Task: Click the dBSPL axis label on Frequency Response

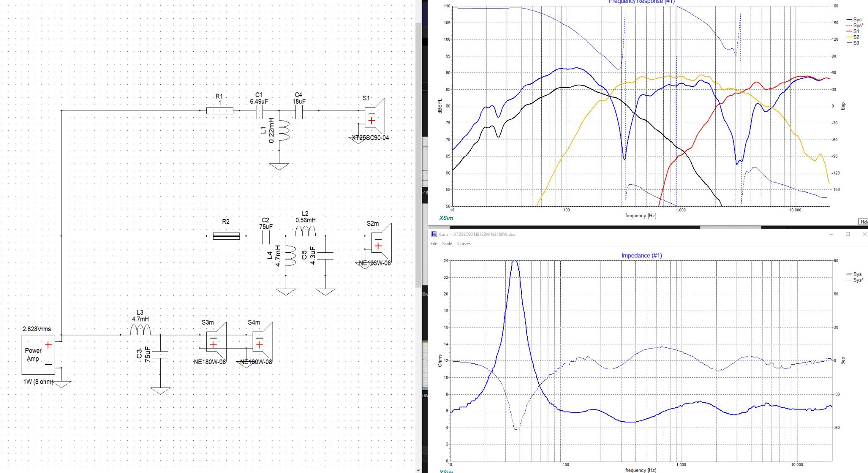Action: pyautogui.click(x=440, y=106)
